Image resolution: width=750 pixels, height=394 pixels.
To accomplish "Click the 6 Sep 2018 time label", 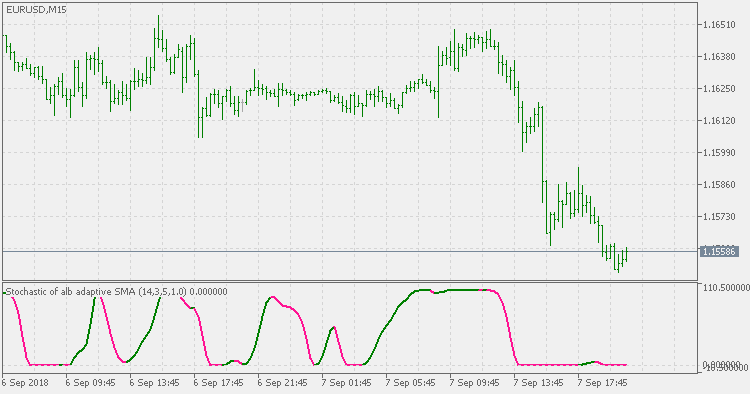I will [25, 383].
